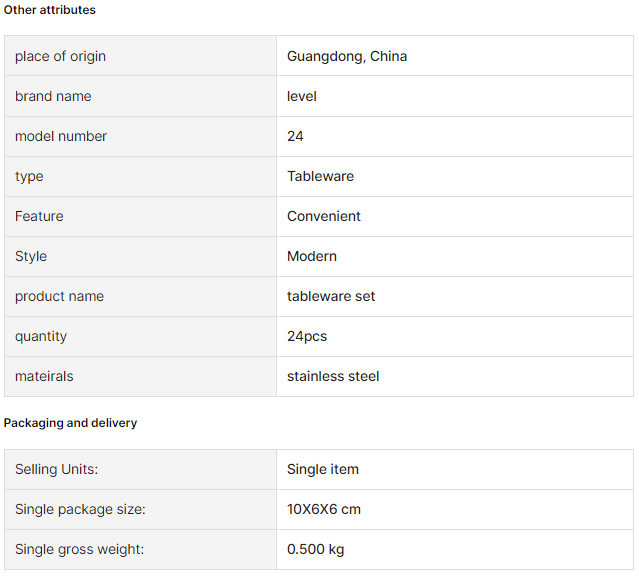The width and height of the screenshot is (639, 577).
Task: Select the brand value 'level'
Action: pyautogui.click(x=302, y=96)
